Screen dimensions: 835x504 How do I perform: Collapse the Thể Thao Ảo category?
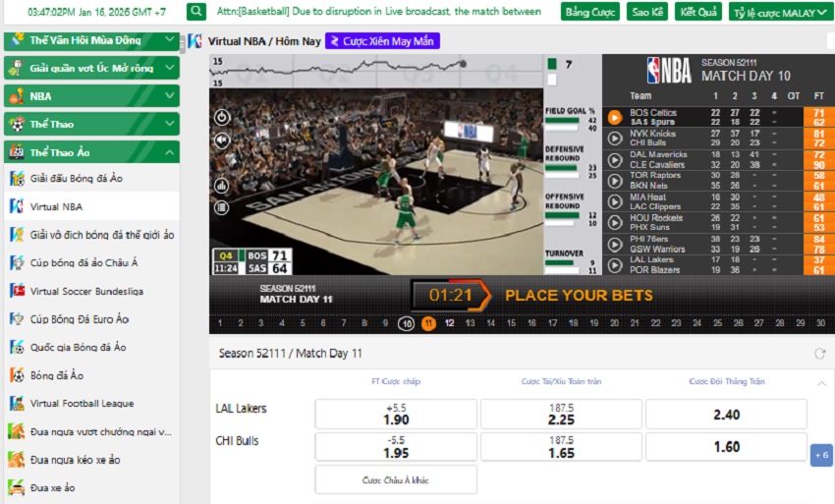tap(91, 152)
